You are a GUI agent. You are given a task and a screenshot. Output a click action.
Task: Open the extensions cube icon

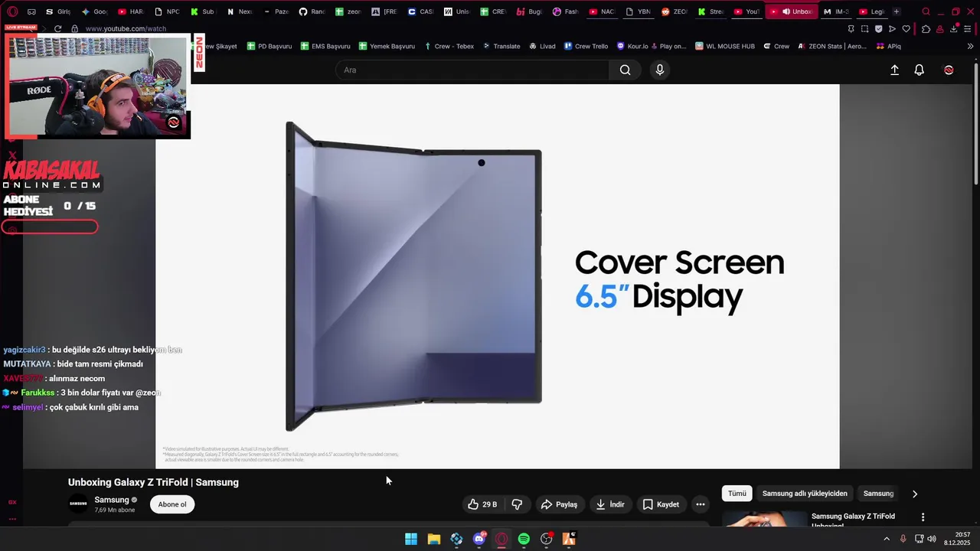pyautogui.click(x=926, y=29)
